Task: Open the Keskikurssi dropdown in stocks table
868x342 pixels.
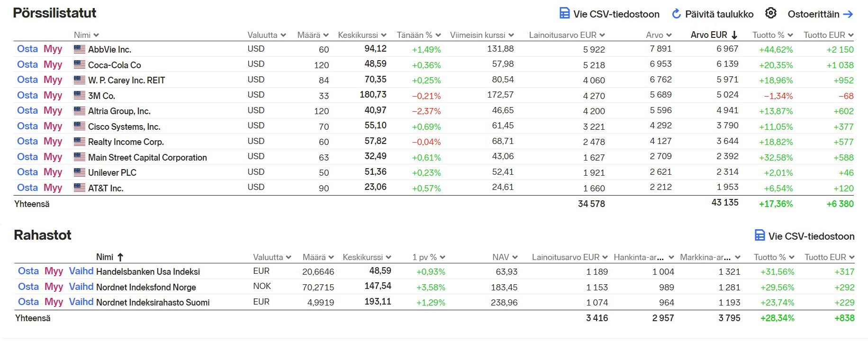Action: coord(384,35)
